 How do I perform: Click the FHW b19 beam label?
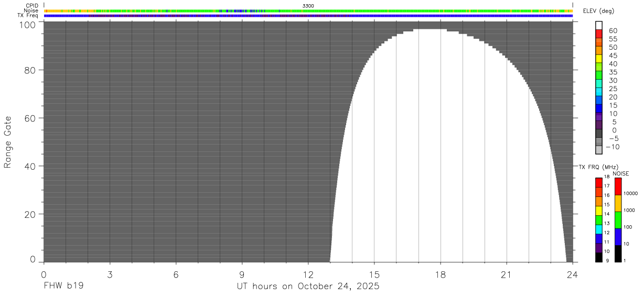tap(63, 287)
